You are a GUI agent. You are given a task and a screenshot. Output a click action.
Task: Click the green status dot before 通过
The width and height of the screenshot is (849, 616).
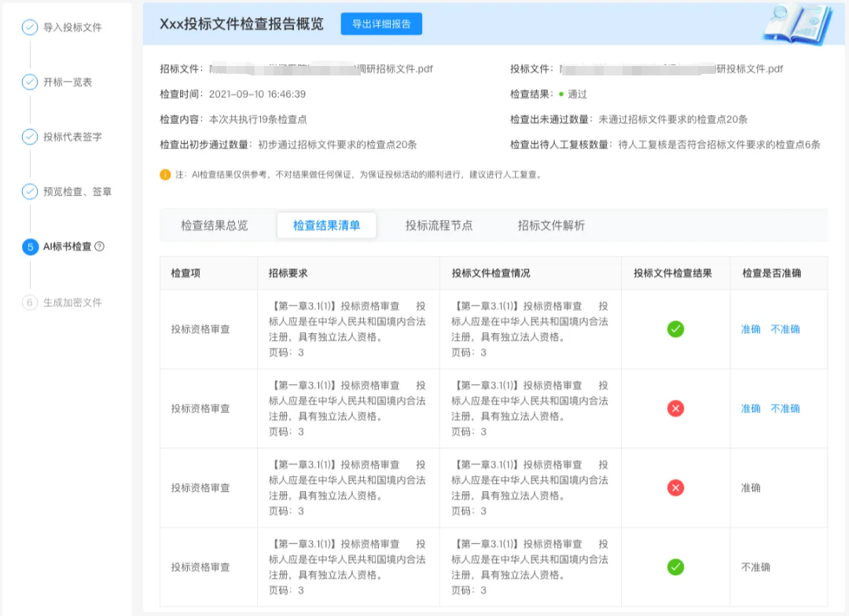point(561,94)
